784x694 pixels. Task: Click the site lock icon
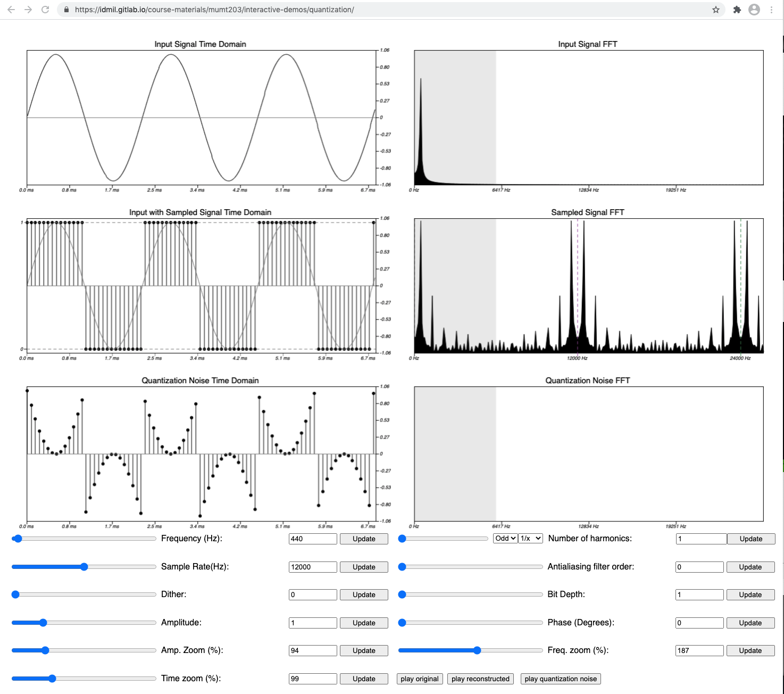[x=66, y=10]
